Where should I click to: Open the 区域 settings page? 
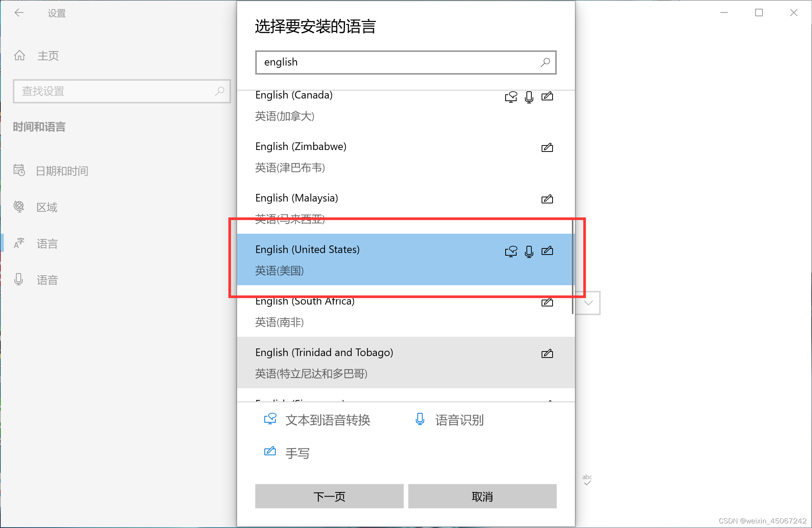click(47, 207)
